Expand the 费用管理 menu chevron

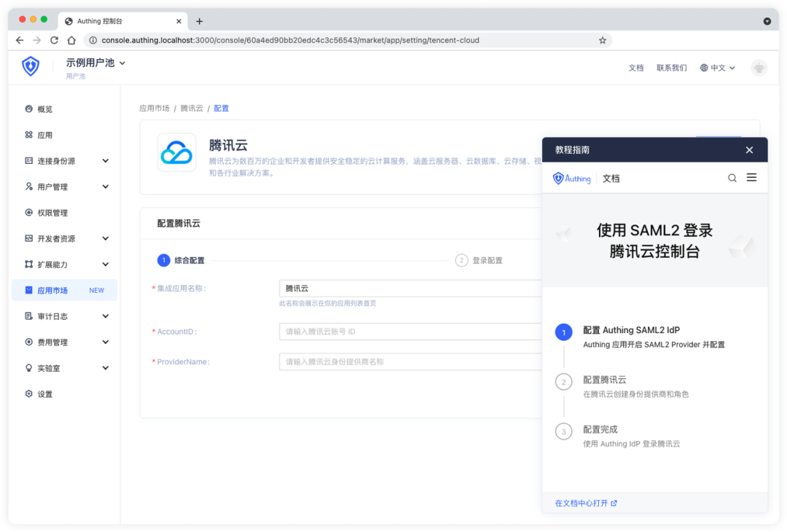coord(106,342)
